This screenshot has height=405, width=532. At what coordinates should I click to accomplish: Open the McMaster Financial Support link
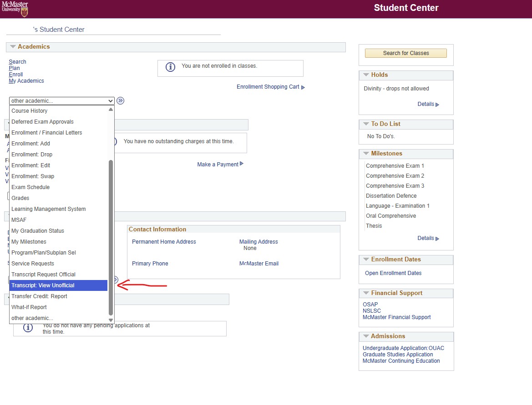(397, 317)
